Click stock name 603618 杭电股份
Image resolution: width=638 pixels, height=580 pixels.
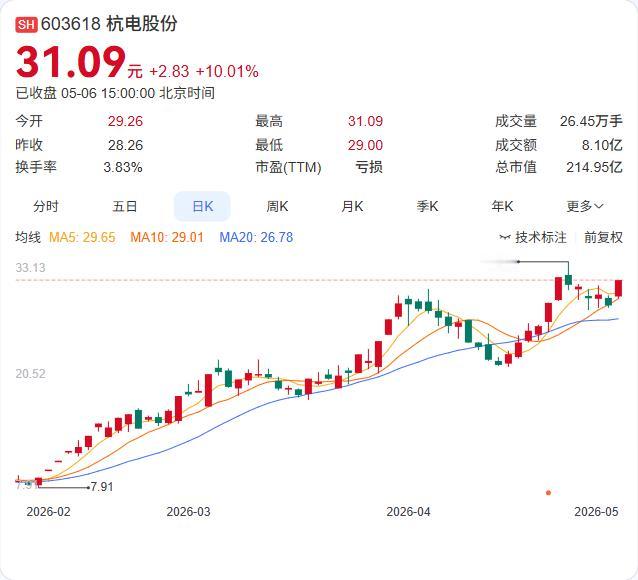tap(109, 24)
